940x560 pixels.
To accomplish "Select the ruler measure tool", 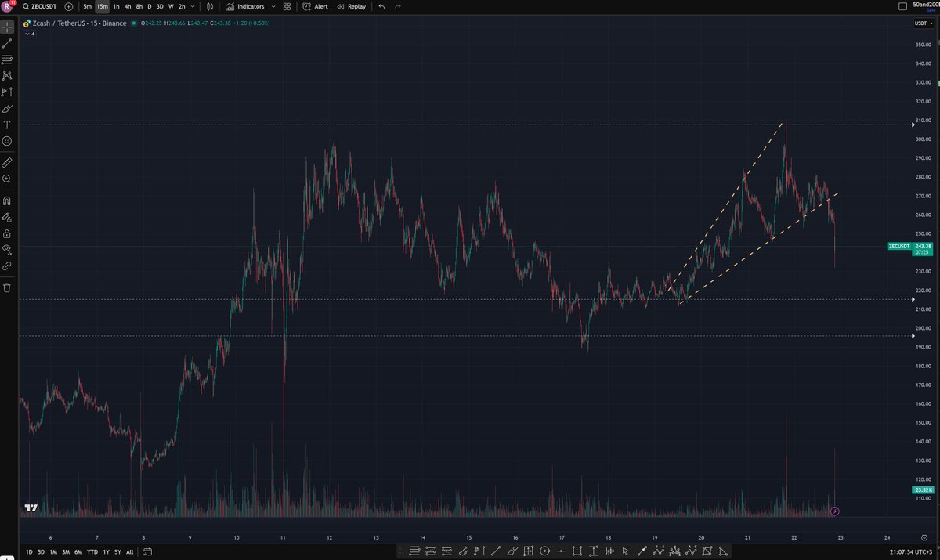I will [x=7, y=163].
